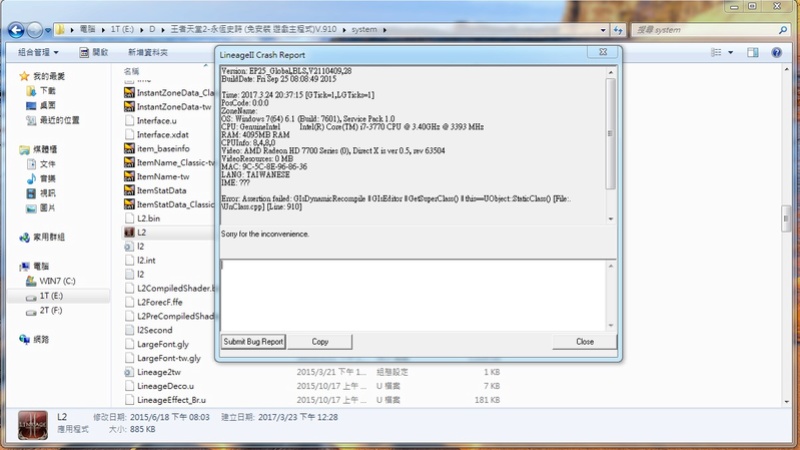Open recent locations dropdown next to Forward arrow

[x=47, y=31]
